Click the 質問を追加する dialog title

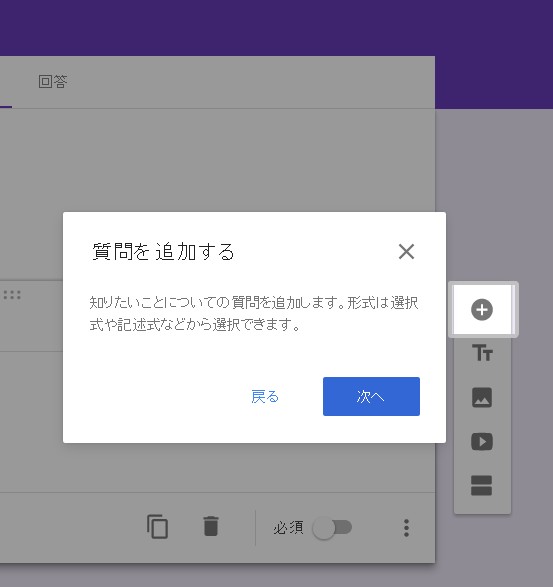[163, 251]
